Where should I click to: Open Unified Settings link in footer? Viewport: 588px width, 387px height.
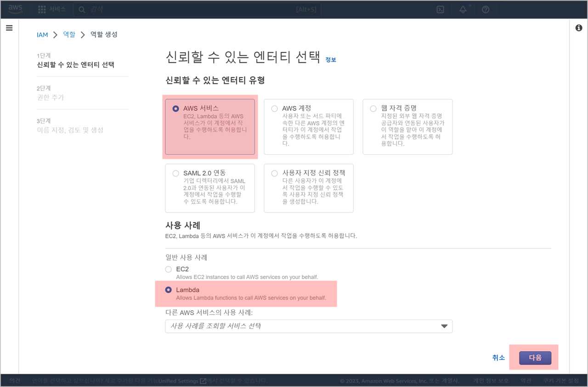coord(179,381)
